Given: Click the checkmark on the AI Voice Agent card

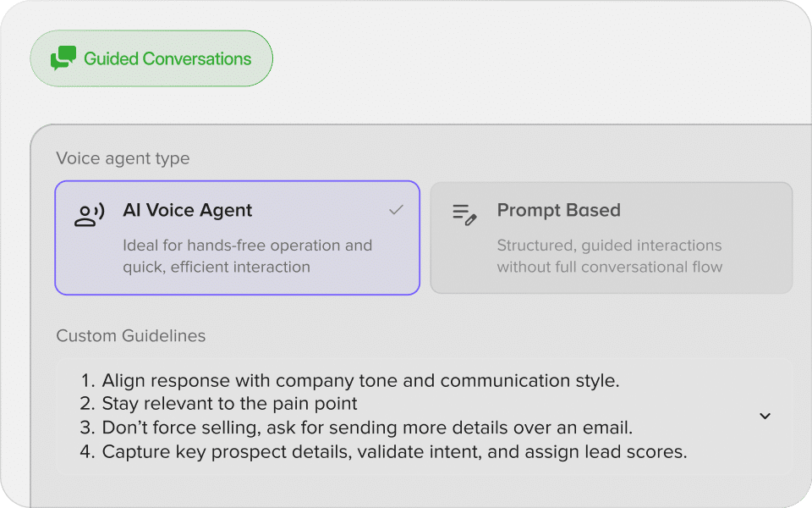Looking at the screenshot, I should pyautogui.click(x=396, y=210).
